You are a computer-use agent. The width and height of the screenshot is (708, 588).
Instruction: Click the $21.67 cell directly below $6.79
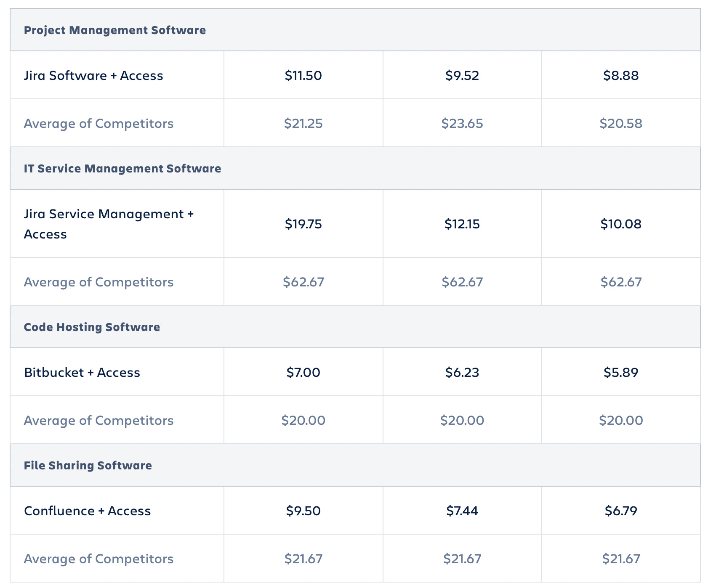click(621, 559)
